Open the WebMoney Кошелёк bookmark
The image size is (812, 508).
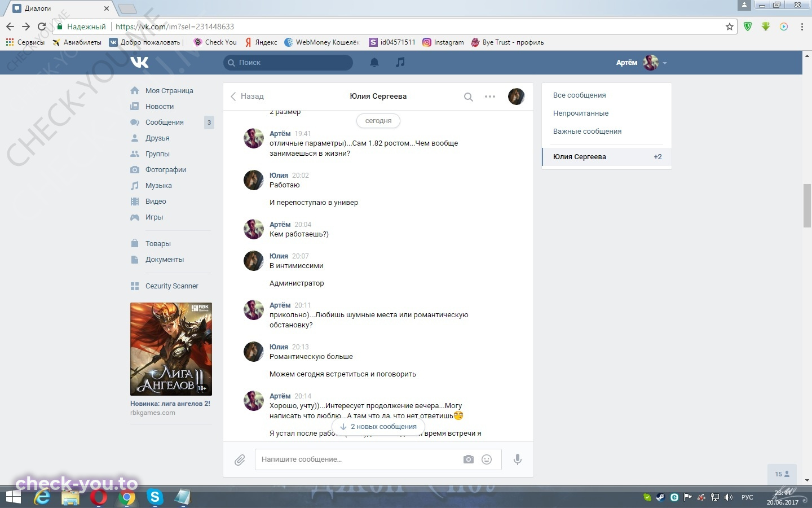pos(322,42)
